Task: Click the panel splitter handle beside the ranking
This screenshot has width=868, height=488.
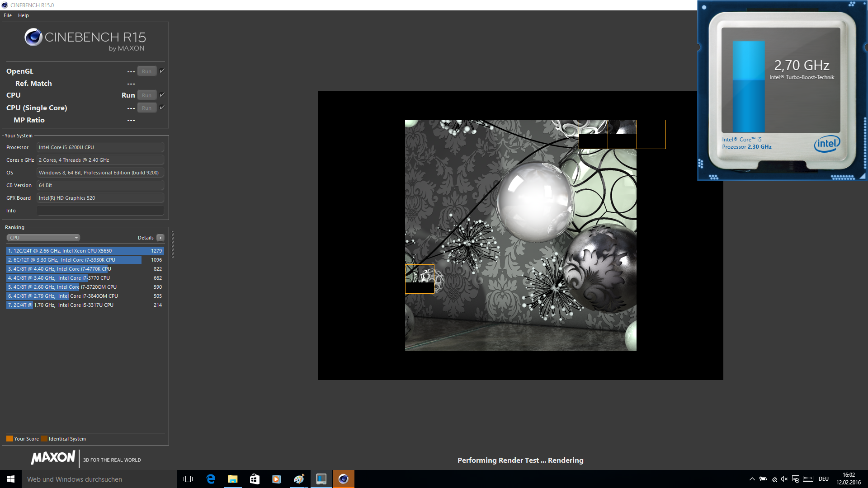Action: tap(173, 244)
